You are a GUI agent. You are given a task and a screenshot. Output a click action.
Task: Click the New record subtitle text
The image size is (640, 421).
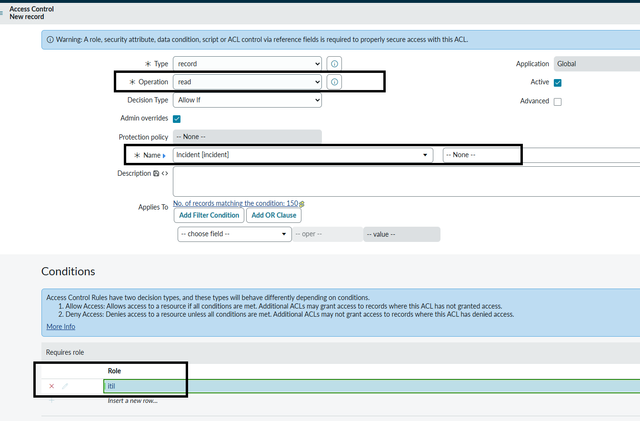click(x=27, y=17)
